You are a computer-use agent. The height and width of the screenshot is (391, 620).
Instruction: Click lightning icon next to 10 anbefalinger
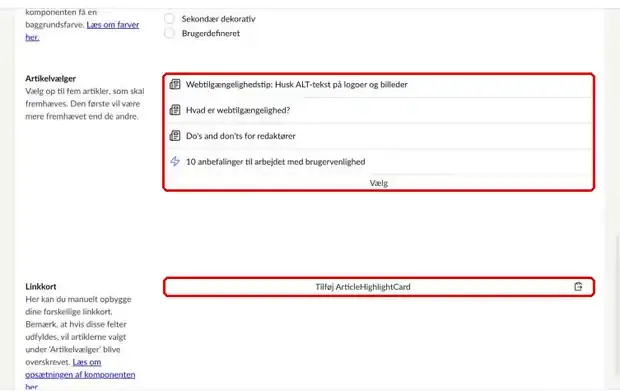175,161
